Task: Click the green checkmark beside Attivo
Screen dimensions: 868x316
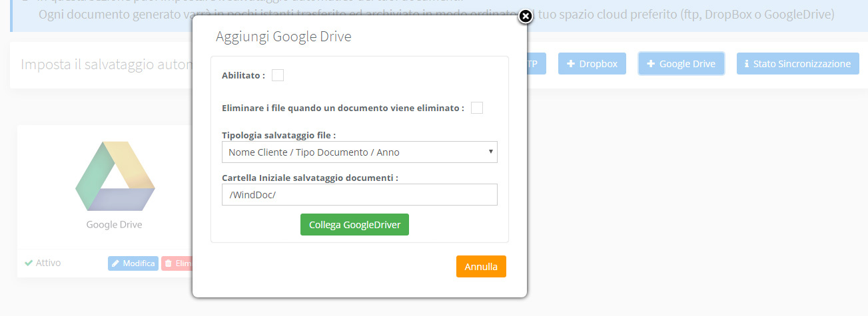Action: click(29, 263)
